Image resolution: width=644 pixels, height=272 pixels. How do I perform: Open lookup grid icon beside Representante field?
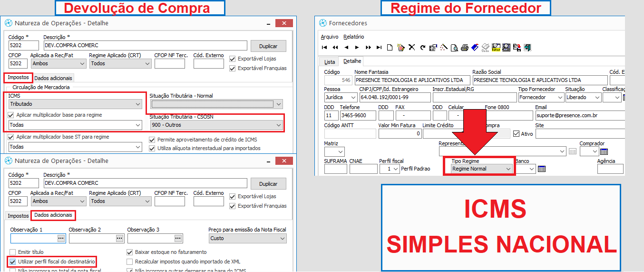click(x=573, y=151)
